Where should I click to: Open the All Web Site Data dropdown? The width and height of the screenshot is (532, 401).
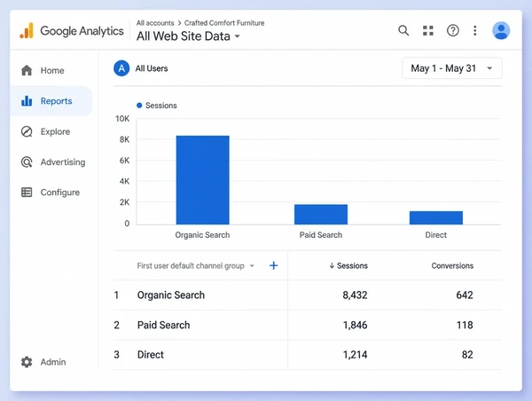point(188,36)
